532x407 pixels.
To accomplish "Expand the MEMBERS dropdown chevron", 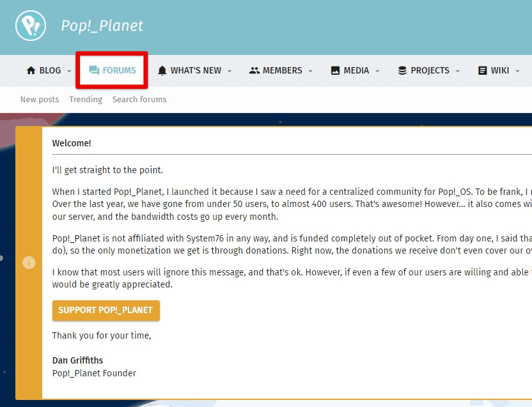I will coord(311,72).
